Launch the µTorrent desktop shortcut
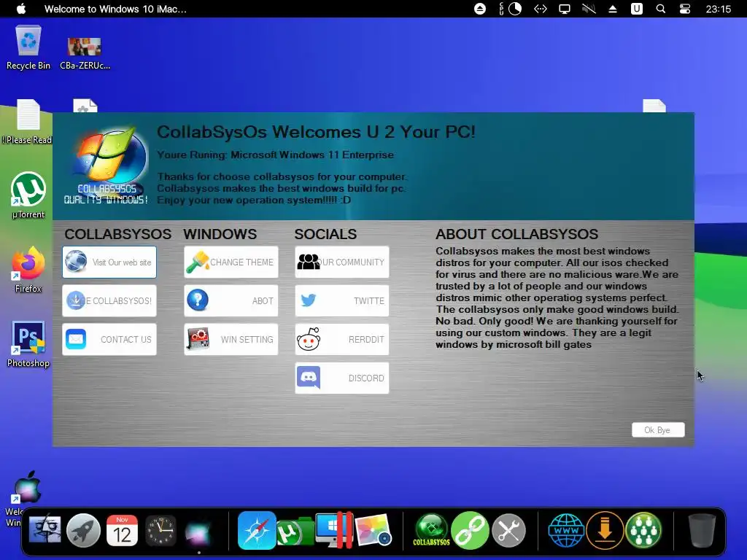The image size is (747, 560). click(x=28, y=195)
